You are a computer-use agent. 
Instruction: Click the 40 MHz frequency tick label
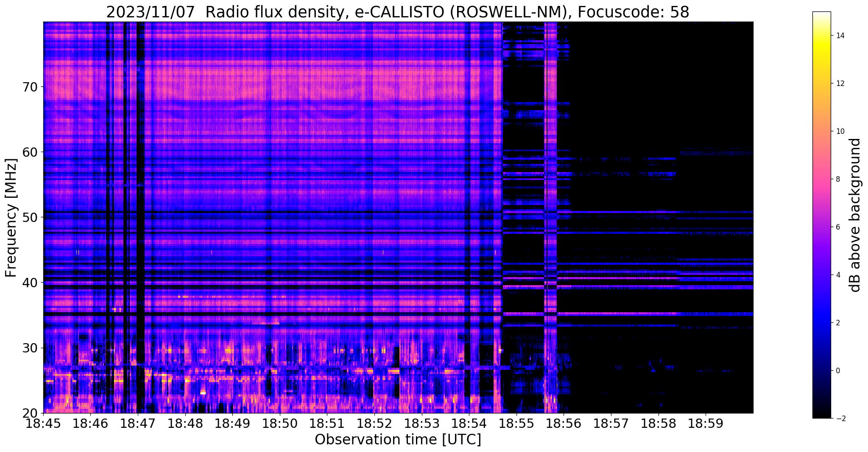click(x=29, y=283)
